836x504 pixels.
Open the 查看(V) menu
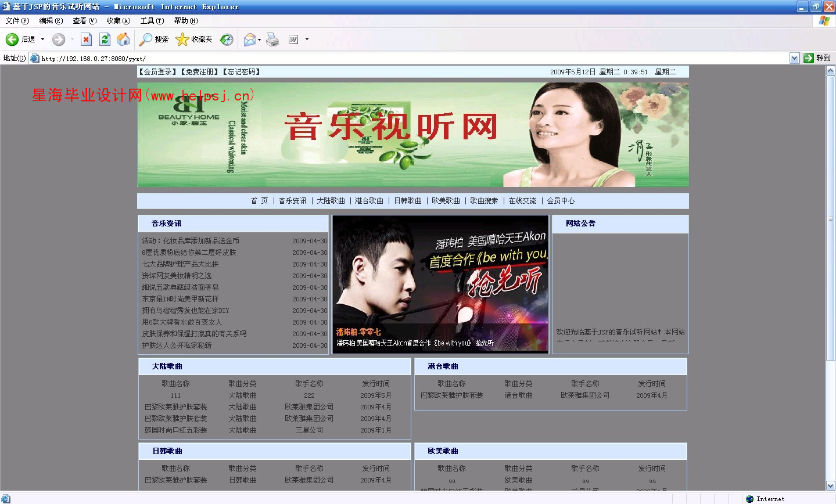coord(85,21)
